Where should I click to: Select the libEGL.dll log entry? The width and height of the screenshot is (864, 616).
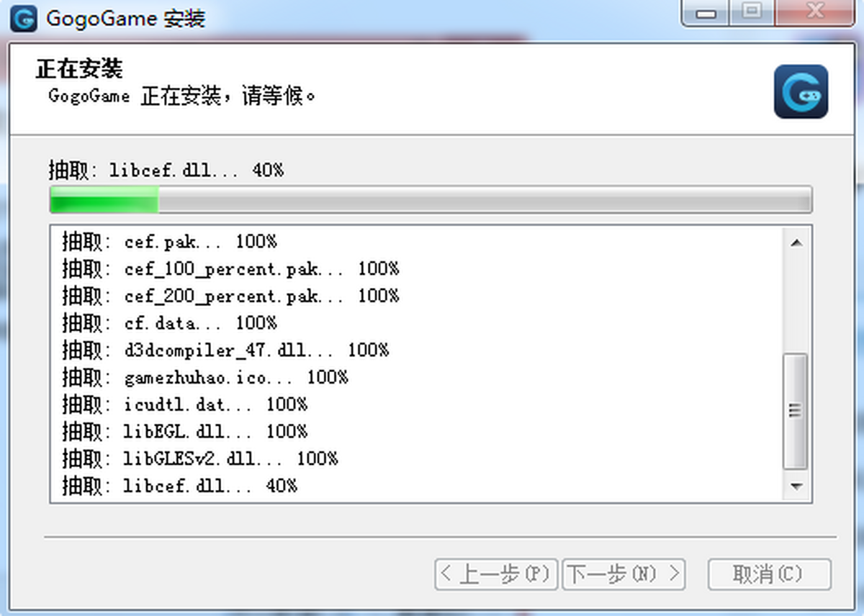(184, 432)
